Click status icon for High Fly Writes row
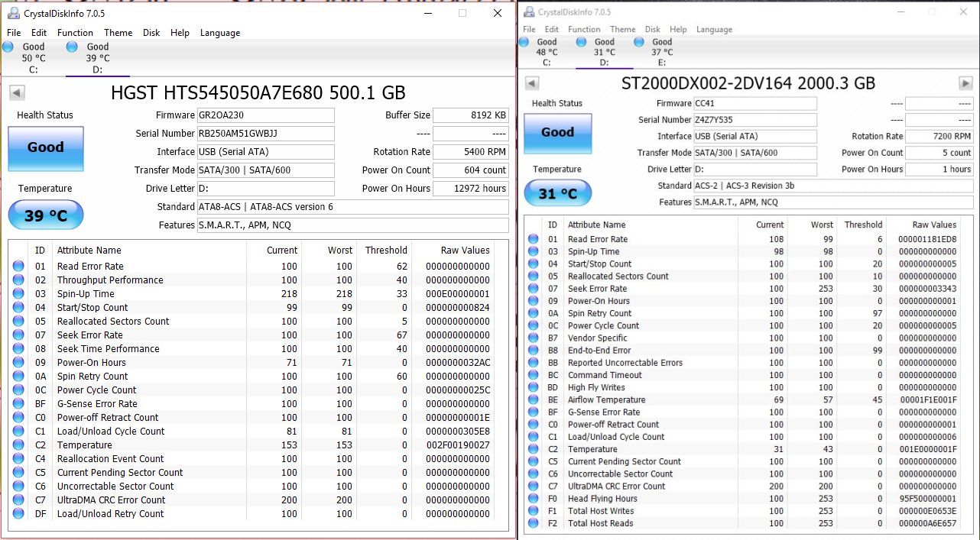Image resolution: width=980 pixels, height=540 pixels. point(533,387)
